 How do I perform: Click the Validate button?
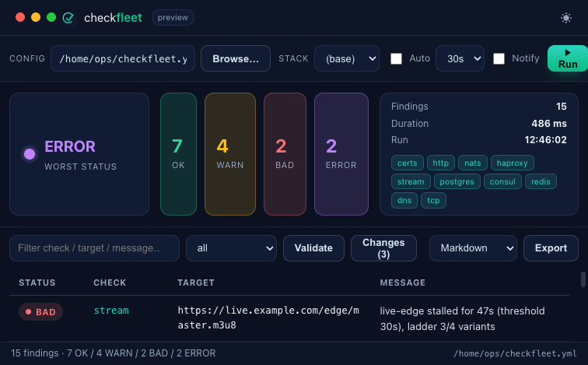[x=313, y=248]
